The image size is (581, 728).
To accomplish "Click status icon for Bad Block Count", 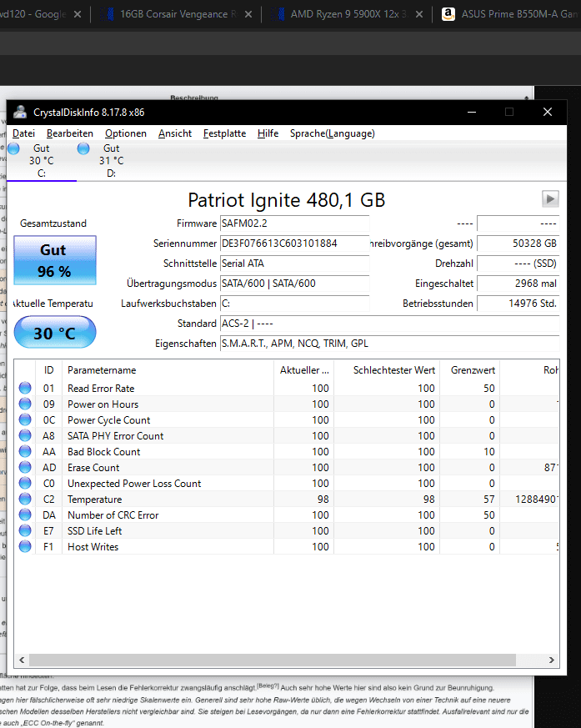I will [x=25, y=451].
